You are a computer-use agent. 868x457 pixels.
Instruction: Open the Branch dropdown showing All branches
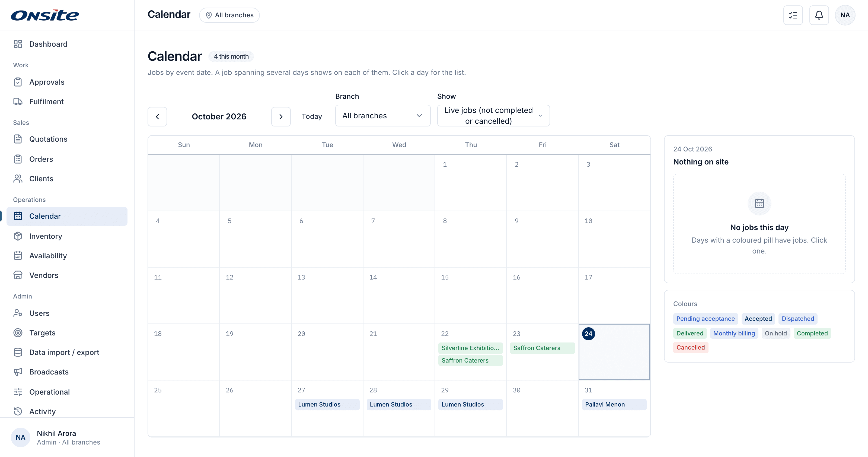click(383, 116)
